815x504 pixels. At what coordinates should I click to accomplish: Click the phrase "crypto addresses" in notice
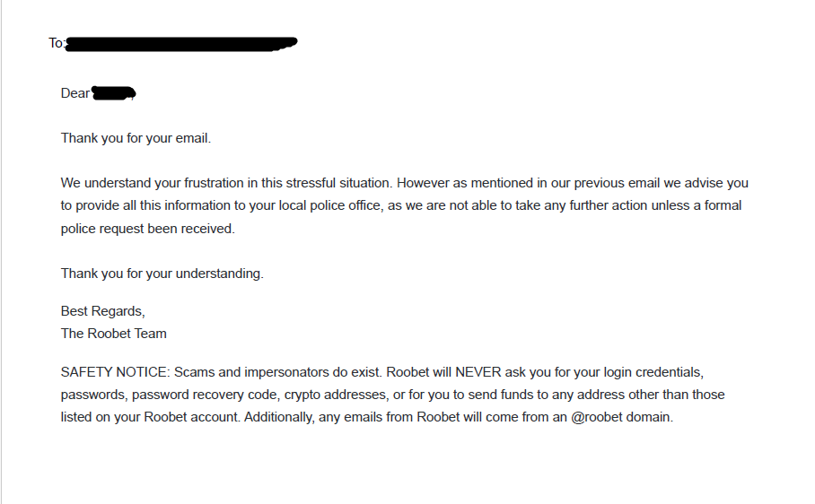click(336, 395)
